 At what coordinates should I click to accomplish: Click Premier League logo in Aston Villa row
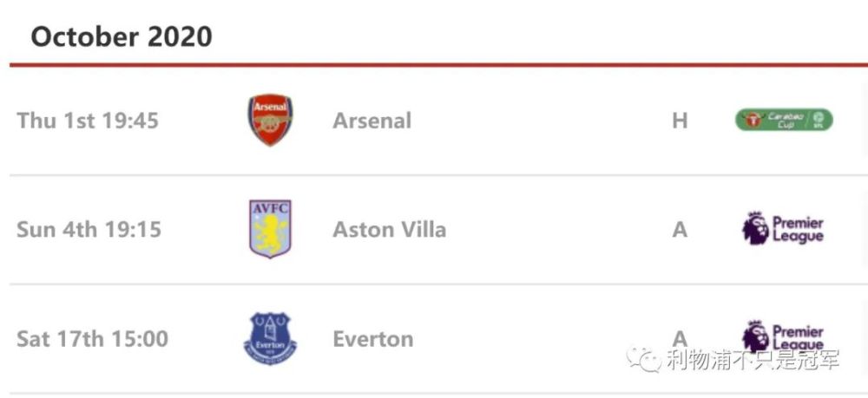(783, 228)
